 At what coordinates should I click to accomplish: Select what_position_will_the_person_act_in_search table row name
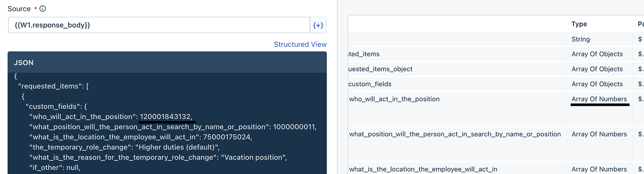[x=455, y=134]
